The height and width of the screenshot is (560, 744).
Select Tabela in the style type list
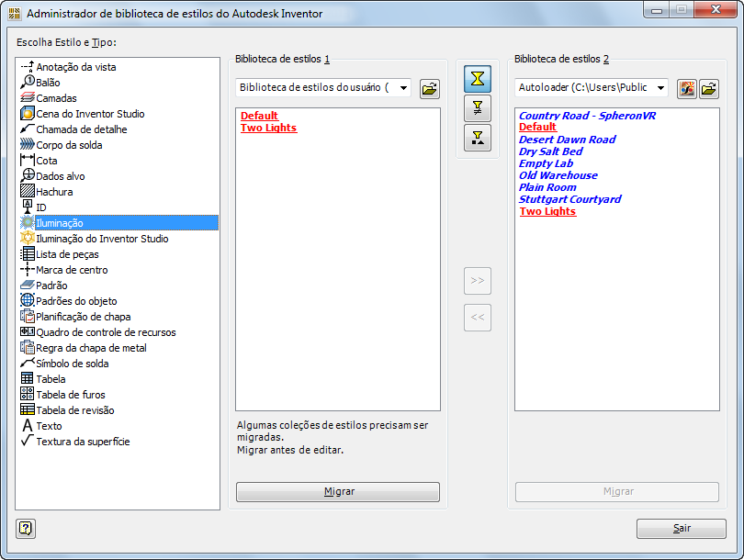[x=51, y=379]
